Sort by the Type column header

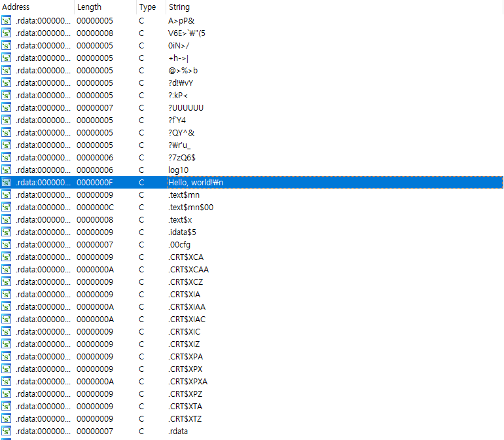[151, 7]
